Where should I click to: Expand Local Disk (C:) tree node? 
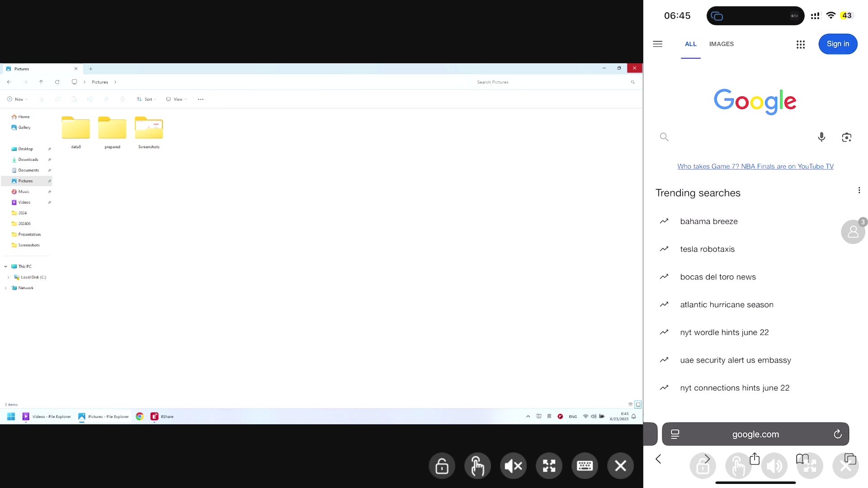pyautogui.click(x=8, y=277)
